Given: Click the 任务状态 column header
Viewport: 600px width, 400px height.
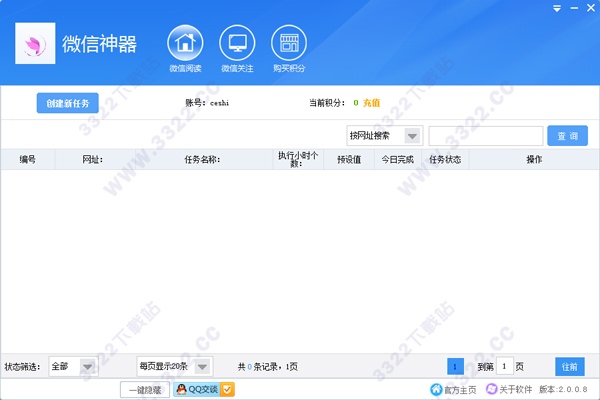Looking at the screenshot, I should point(445,159).
